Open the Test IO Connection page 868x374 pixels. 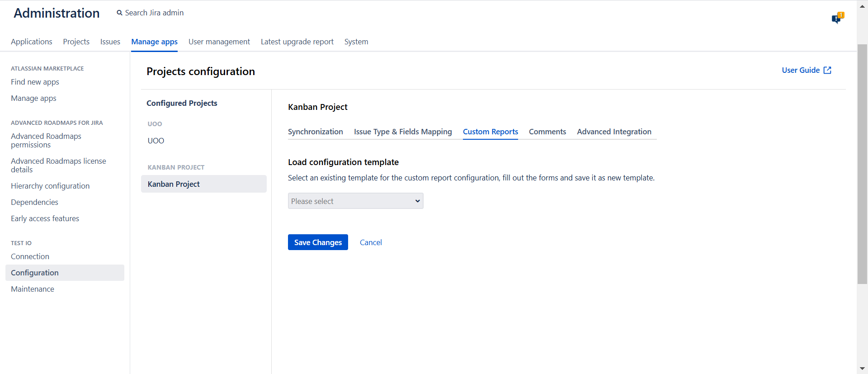click(30, 256)
